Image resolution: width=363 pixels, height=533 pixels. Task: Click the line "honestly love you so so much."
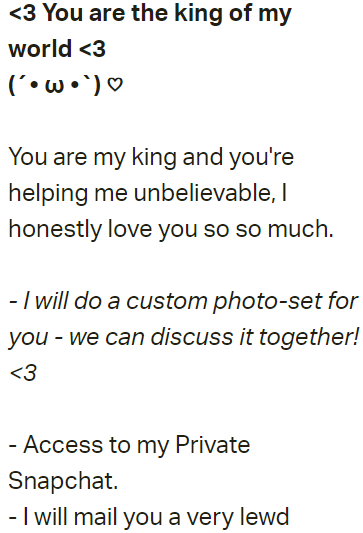click(x=171, y=229)
